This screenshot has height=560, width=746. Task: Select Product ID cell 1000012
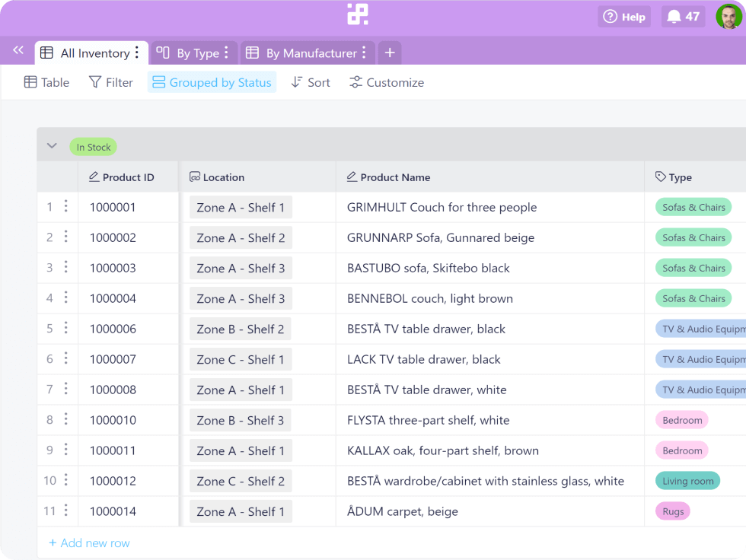pos(128,481)
